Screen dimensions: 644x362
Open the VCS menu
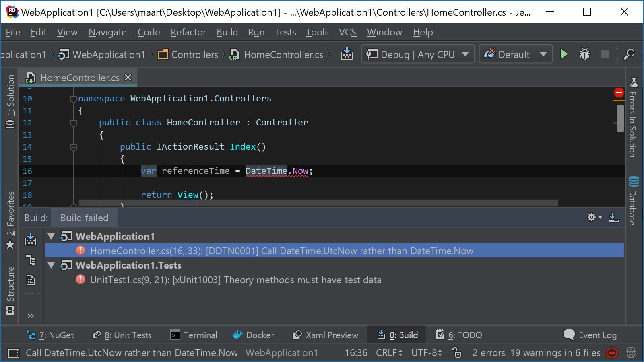pyautogui.click(x=347, y=32)
